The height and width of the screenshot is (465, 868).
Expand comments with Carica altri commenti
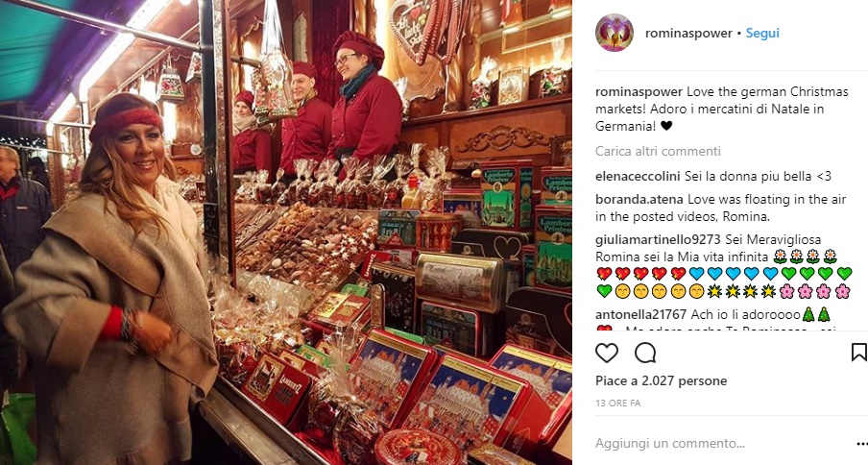click(658, 151)
